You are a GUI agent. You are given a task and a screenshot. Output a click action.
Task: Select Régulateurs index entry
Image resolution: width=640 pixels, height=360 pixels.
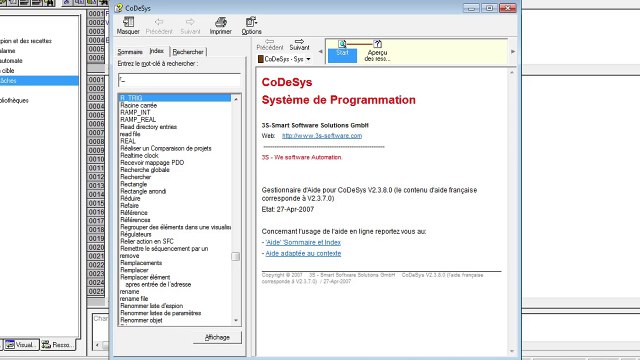tap(136, 234)
